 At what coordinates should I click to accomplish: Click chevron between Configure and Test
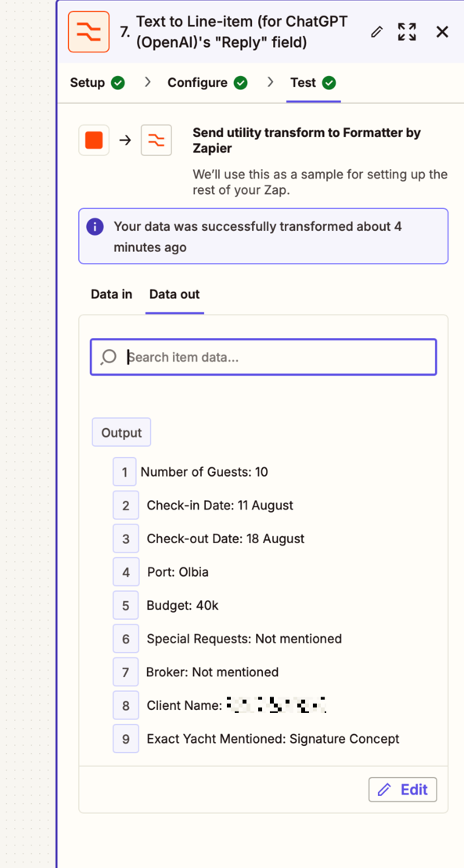[270, 82]
